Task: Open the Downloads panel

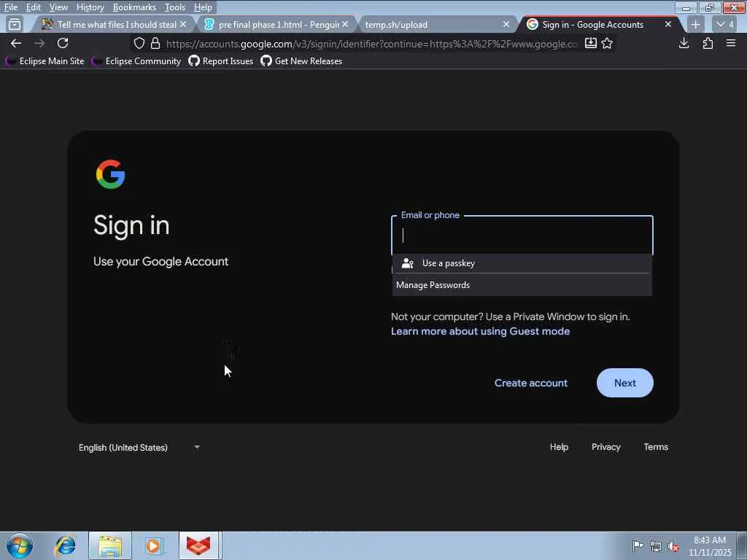Action: pos(684,43)
